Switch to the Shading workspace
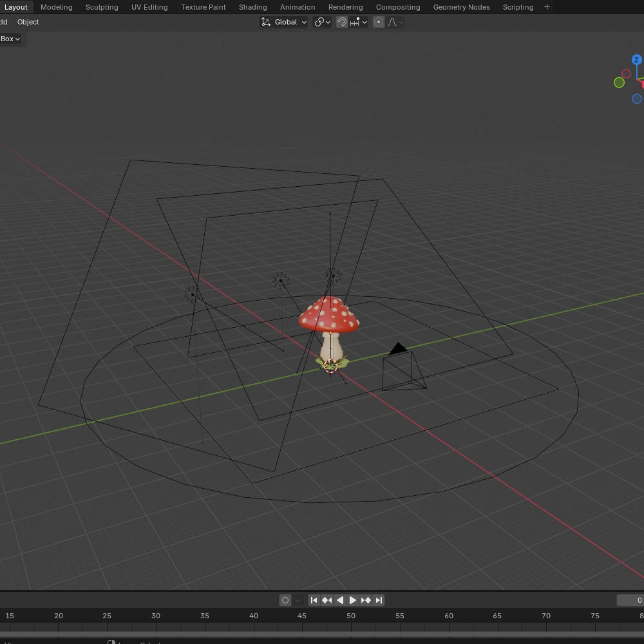 coord(252,7)
